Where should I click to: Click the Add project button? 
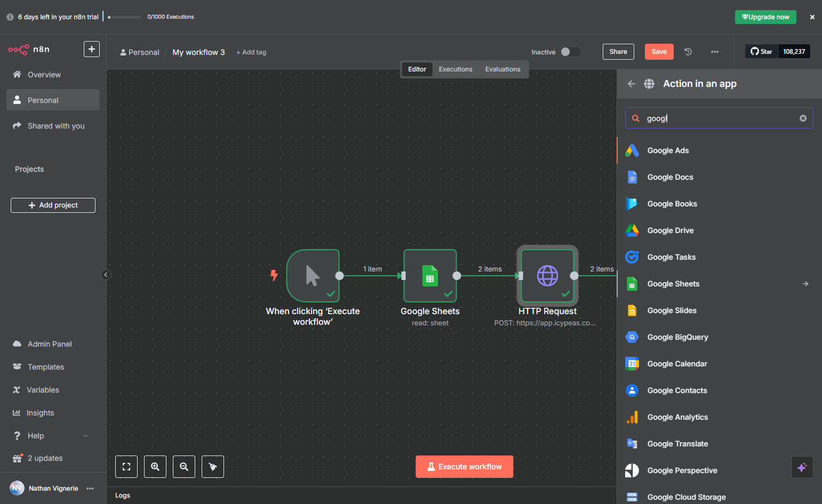point(53,205)
